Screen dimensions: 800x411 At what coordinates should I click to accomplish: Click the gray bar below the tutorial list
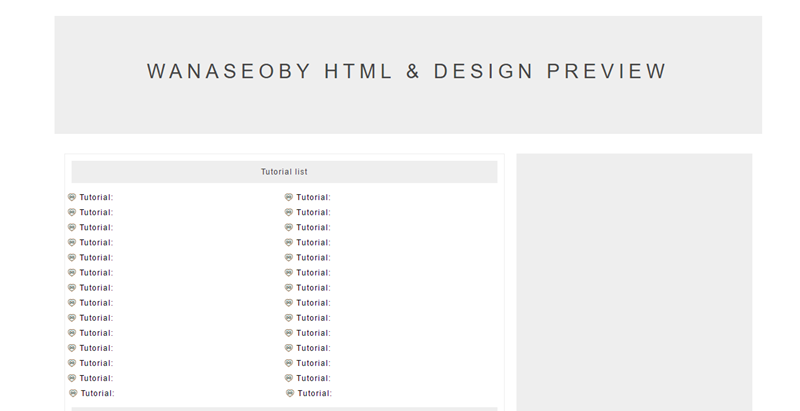(284, 408)
